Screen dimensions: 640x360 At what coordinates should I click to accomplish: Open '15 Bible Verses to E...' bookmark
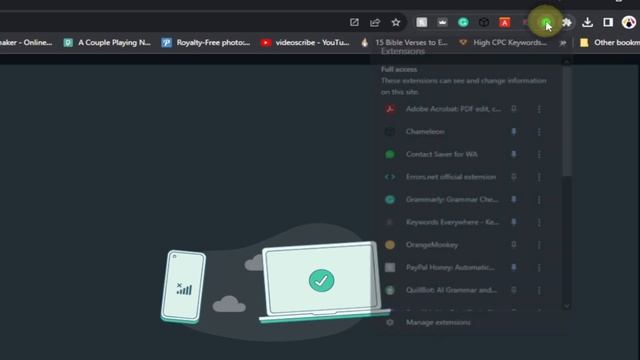coord(404,42)
